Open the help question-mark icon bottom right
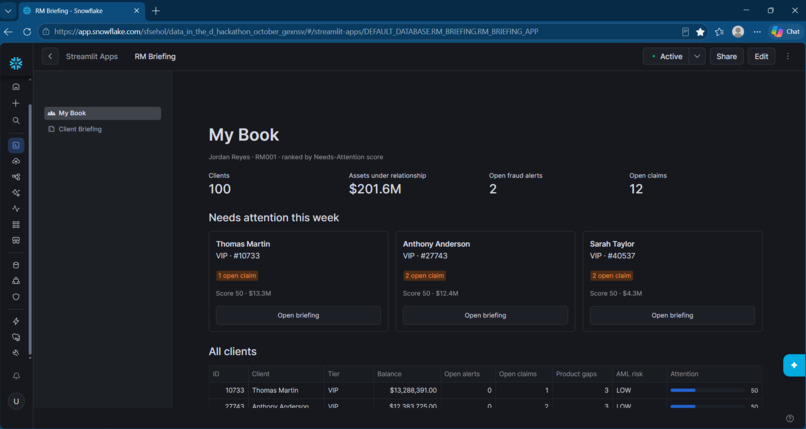The height and width of the screenshot is (429, 806). pos(790,418)
